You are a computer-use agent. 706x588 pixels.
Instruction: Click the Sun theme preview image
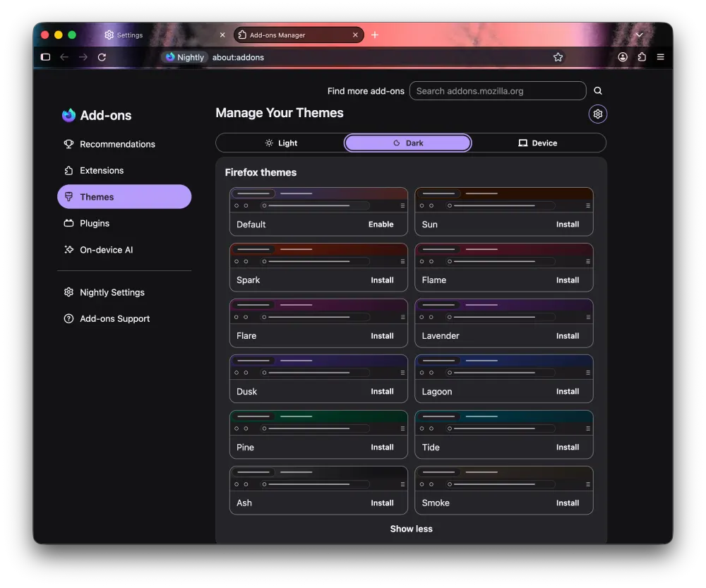504,200
